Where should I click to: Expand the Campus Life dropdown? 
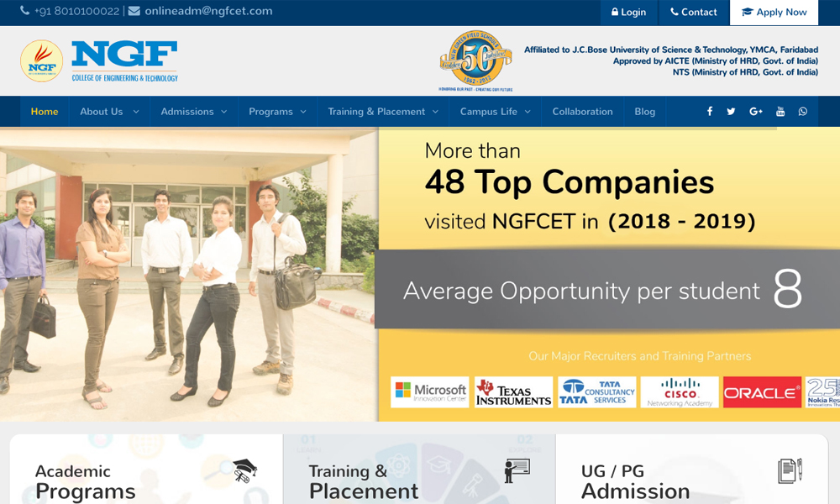(495, 112)
